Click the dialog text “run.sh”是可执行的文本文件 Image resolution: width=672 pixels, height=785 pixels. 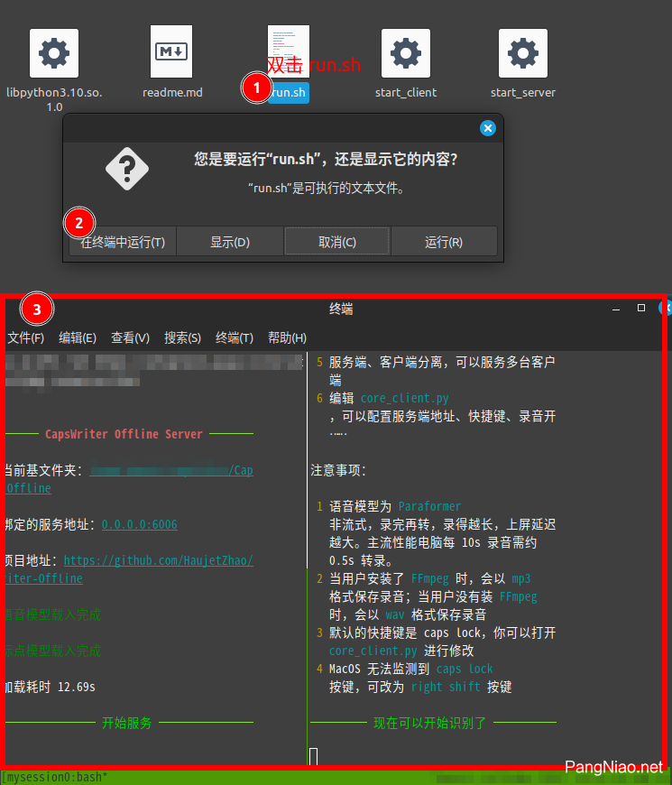(327, 189)
